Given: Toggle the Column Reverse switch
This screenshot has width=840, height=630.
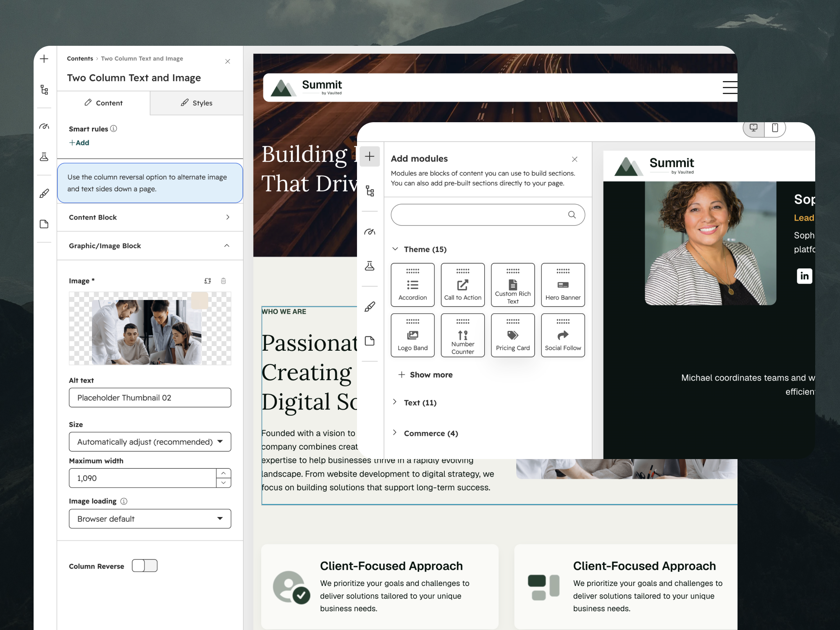Looking at the screenshot, I should click(x=144, y=566).
